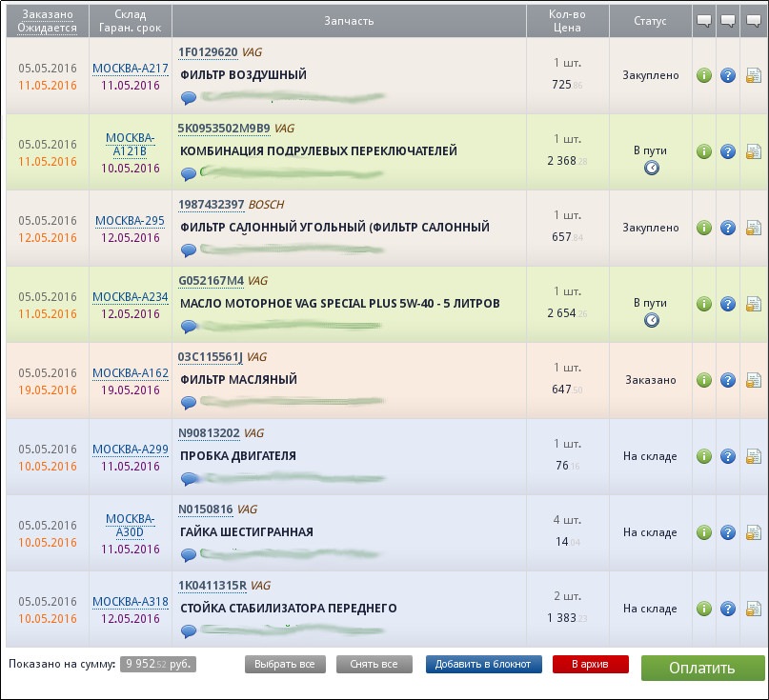Open document icon for ПРОБКА ДВИГАТЕЛЯ row
This screenshot has width=769, height=700.
click(753, 456)
